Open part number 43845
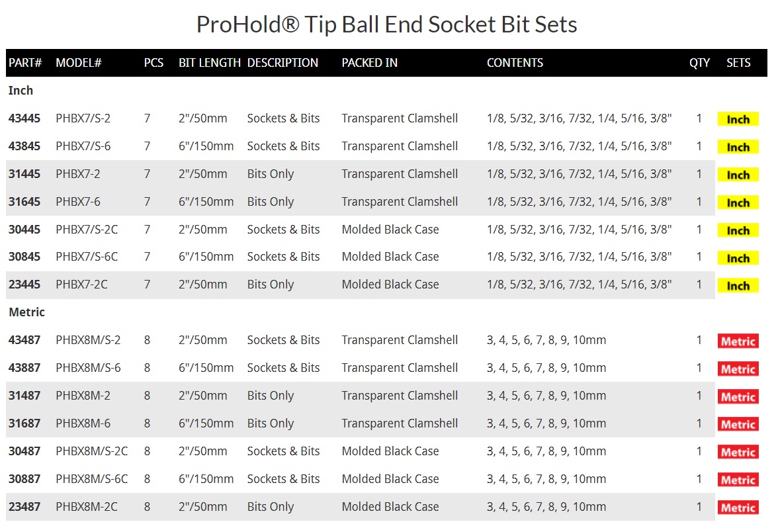 coord(24,146)
